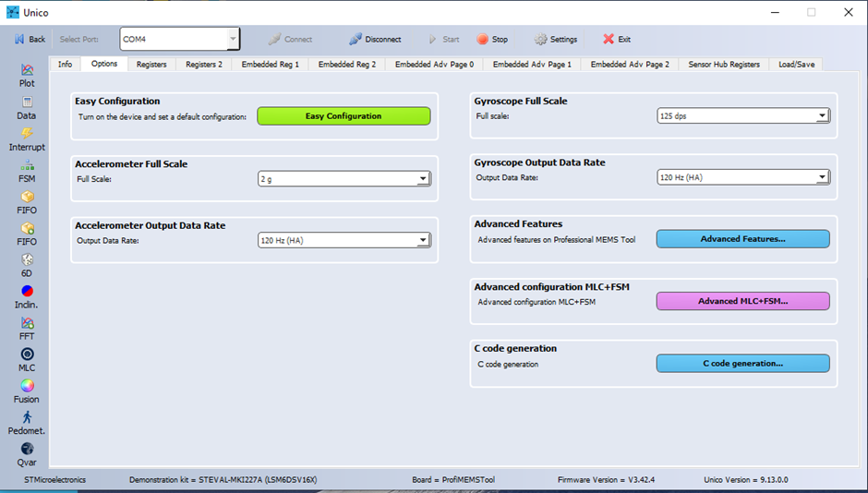Select the Options tab
The height and width of the screenshot is (493, 868).
coord(104,64)
